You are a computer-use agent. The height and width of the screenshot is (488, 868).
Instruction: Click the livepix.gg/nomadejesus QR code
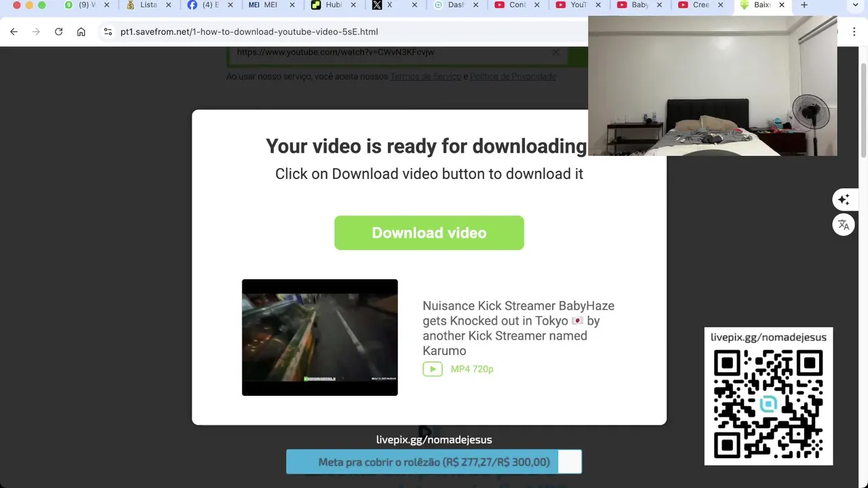768,404
